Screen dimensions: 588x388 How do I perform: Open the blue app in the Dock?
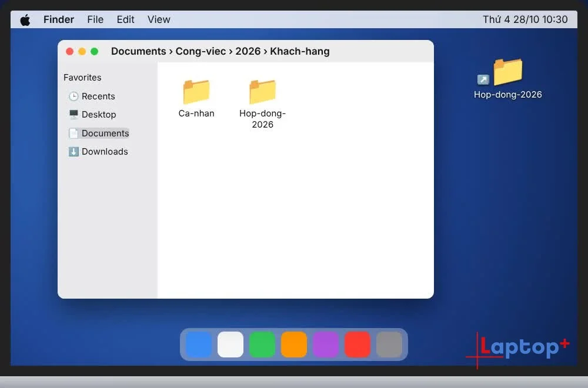tap(199, 344)
